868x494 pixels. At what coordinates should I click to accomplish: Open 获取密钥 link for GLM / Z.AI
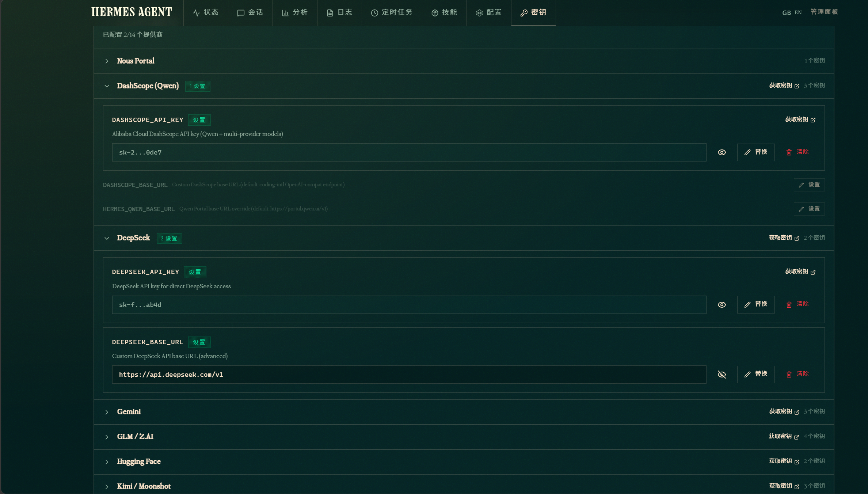coord(784,436)
